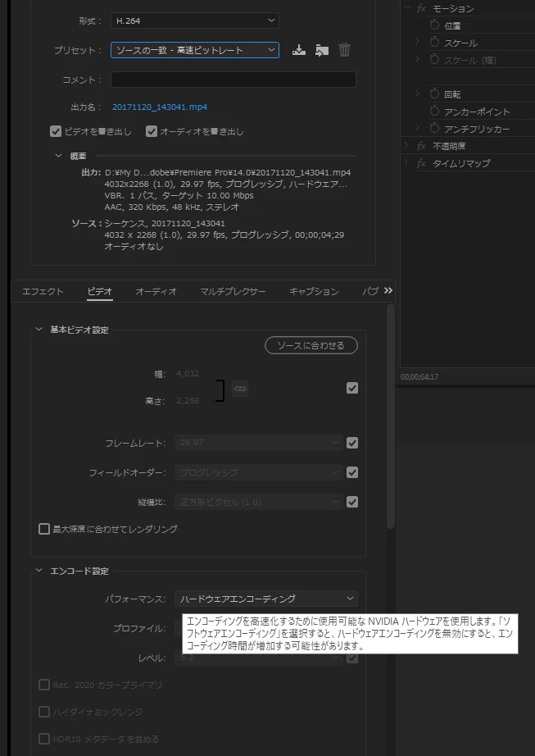This screenshot has width=535, height=756.
Task: Toggle Rec. 2020 カラープライマリ checkbox
Action: [43, 685]
